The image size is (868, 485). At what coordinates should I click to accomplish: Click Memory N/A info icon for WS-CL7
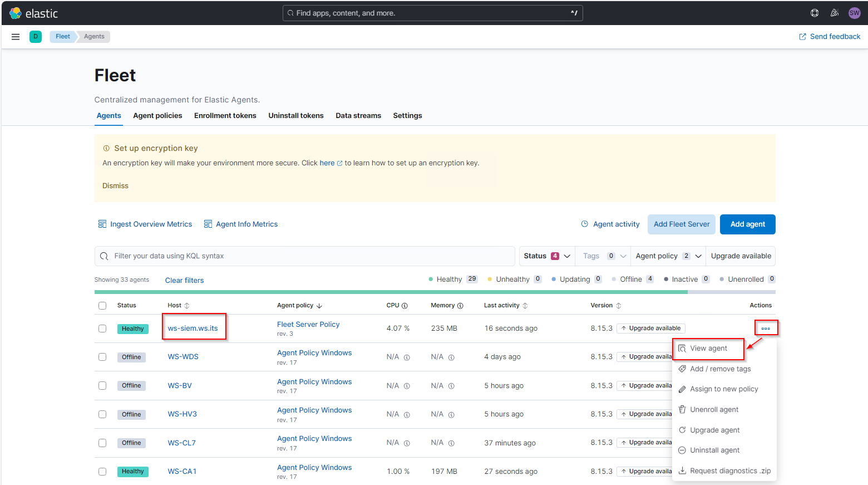(451, 443)
